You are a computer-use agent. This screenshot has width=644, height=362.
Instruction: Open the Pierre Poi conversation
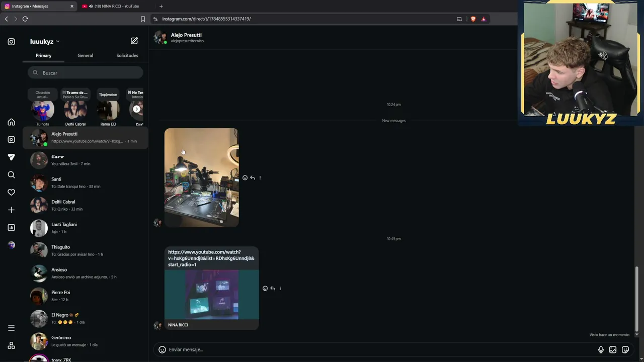coord(86,296)
